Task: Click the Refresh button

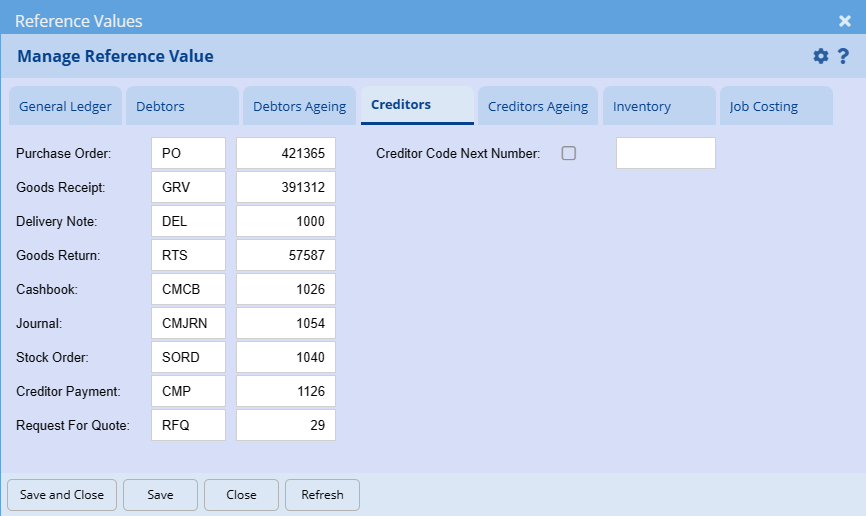Action: pyautogui.click(x=322, y=494)
